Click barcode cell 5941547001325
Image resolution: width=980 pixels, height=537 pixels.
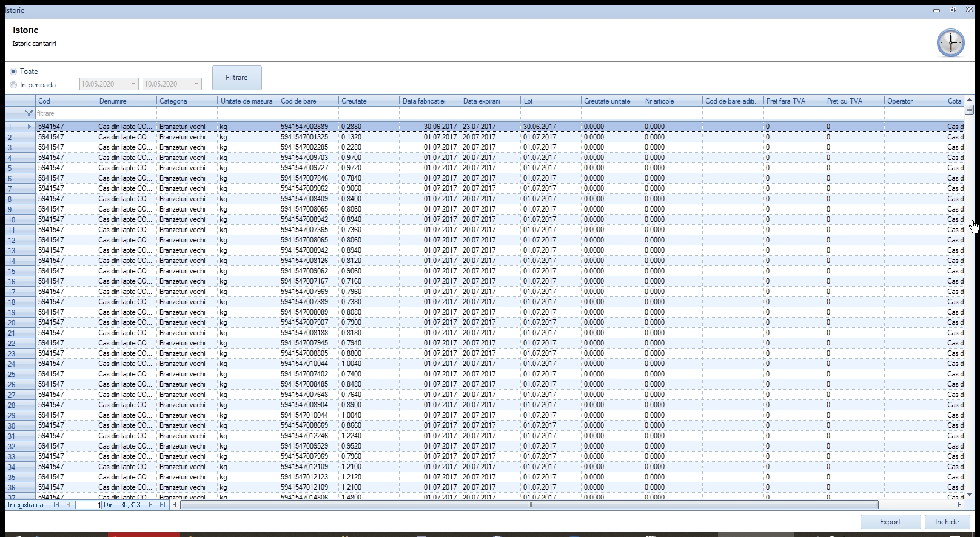(x=308, y=137)
